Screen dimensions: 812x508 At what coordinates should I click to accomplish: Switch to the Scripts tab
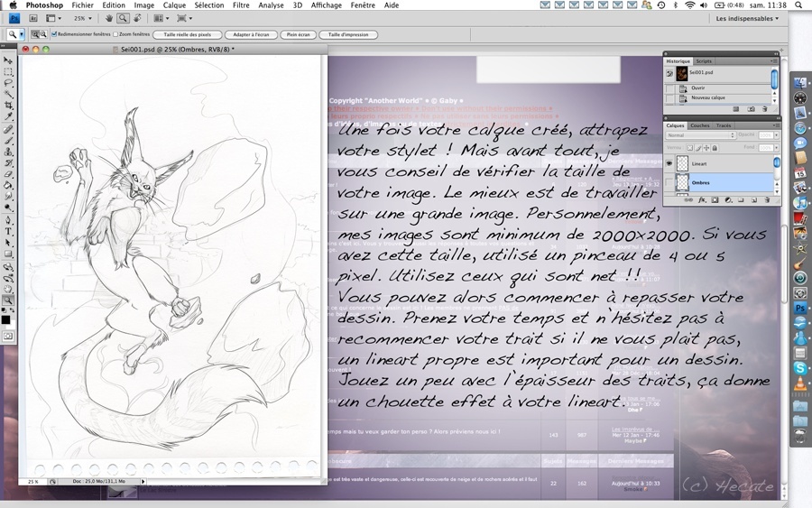(x=704, y=61)
